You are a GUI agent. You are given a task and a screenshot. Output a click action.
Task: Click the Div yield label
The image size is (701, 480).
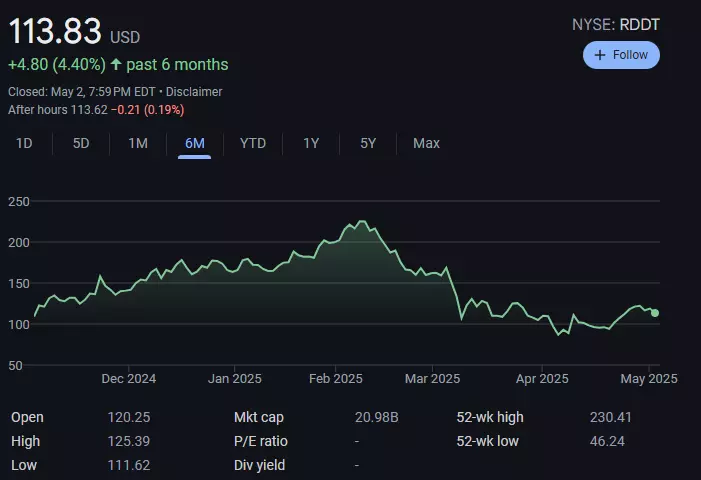click(x=259, y=465)
